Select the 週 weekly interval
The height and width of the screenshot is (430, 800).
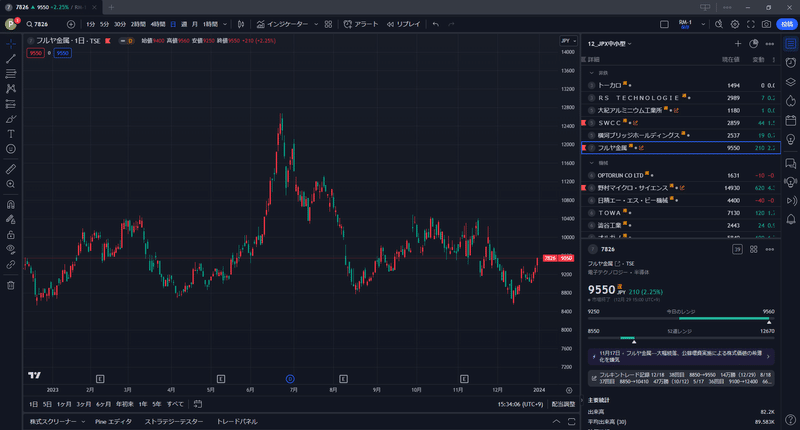coord(184,24)
